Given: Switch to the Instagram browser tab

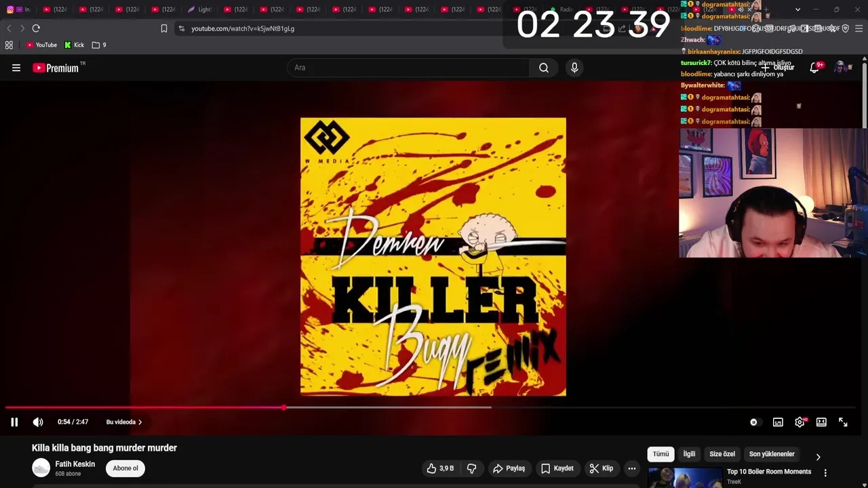Looking at the screenshot, I should click(18, 9).
